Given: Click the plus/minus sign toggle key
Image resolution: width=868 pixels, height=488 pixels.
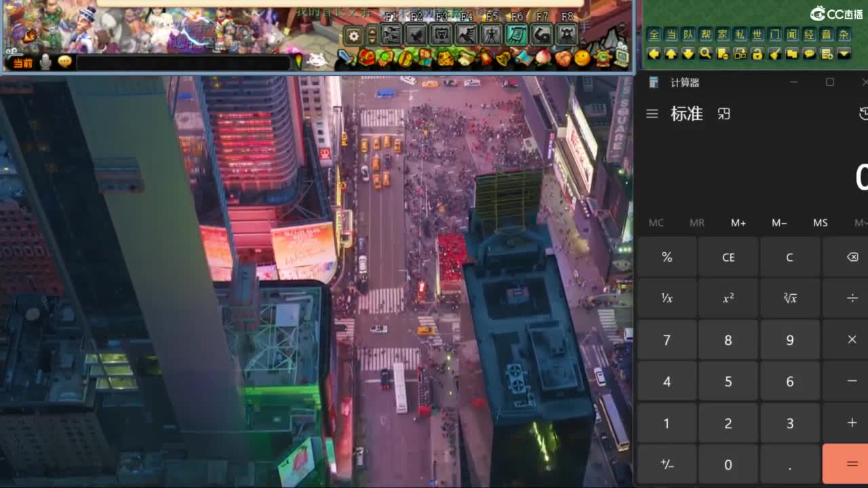Looking at the screenshot, I should click(x=667, y=464).
